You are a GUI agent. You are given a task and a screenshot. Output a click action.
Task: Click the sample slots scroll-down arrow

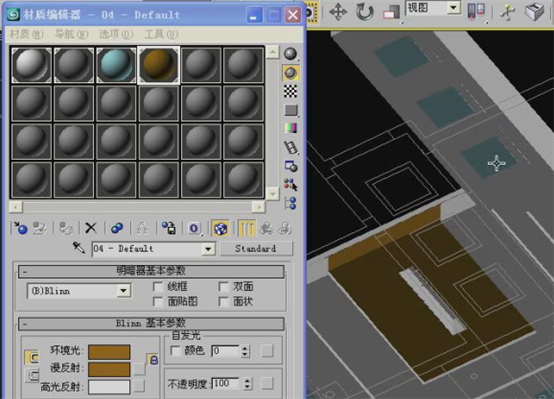(x=272, y=194)
